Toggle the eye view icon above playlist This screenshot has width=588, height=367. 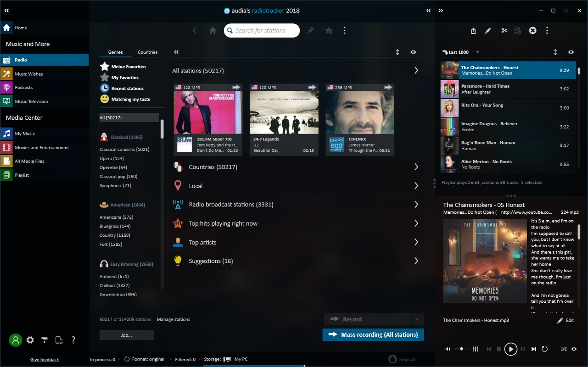tap(571, 52)
